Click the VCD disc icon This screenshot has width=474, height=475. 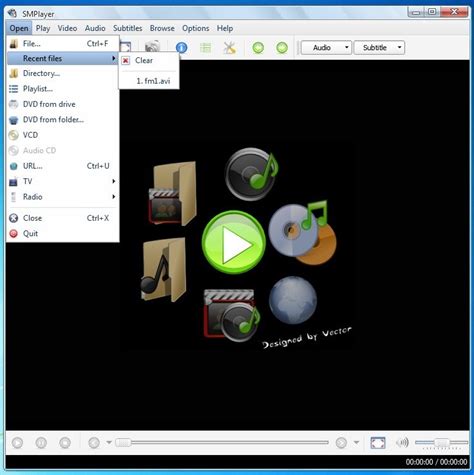(14, 135)
